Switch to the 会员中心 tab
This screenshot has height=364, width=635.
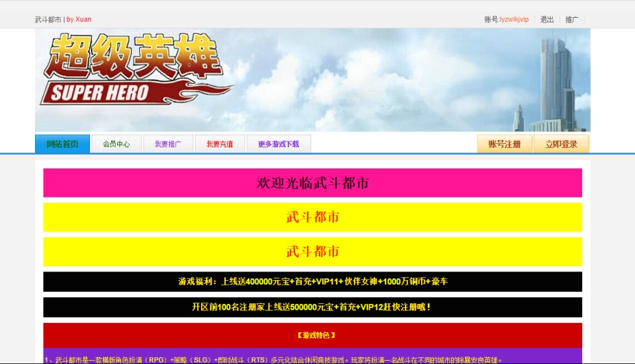pos(116,144)
